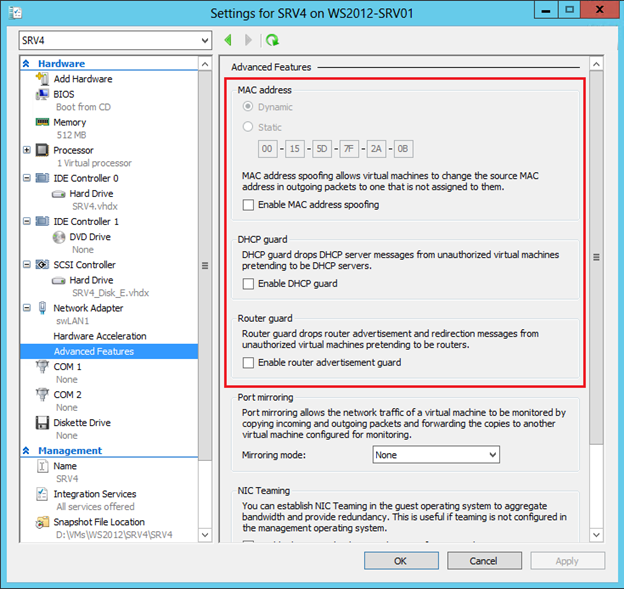Screen dimensions: 624x589
Task: Click the Integration Services icon
Action: (x=42, y=494)
